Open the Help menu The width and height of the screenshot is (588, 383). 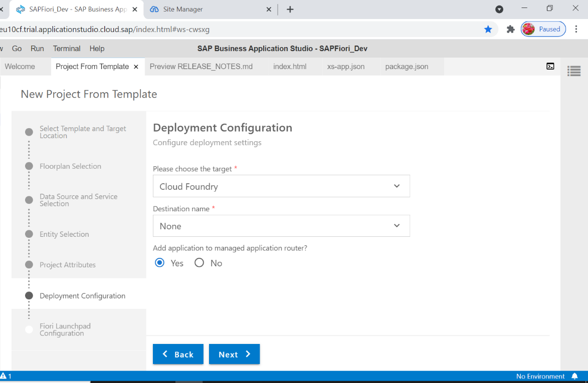point(97,49)
